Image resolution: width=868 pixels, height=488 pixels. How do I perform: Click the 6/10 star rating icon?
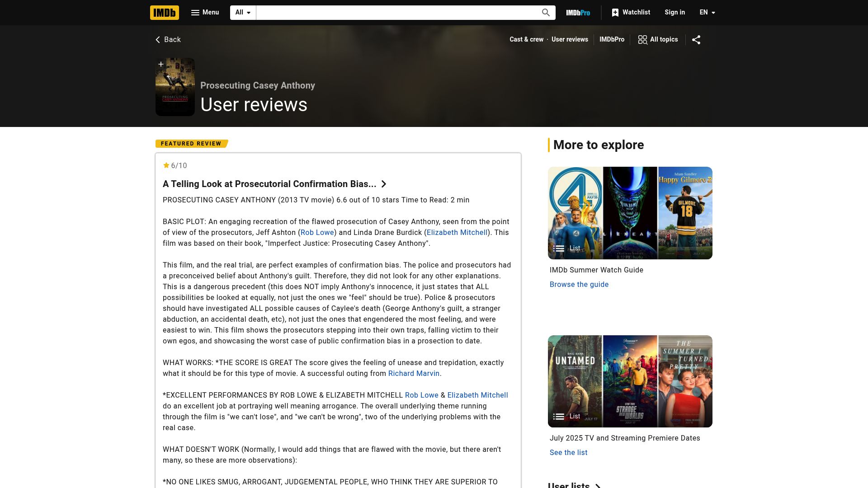166,165
